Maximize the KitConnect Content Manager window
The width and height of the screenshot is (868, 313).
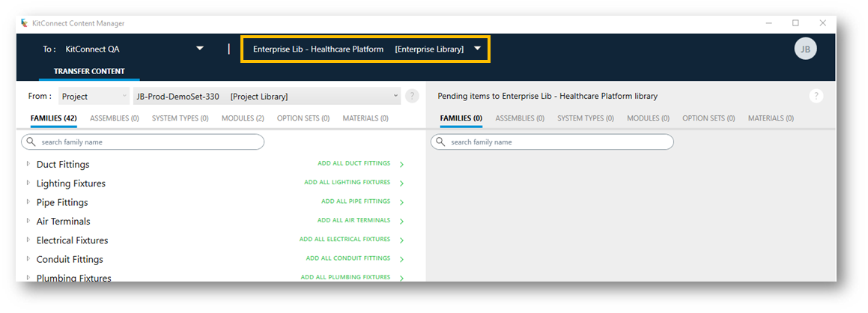click(x=795, y=23)
